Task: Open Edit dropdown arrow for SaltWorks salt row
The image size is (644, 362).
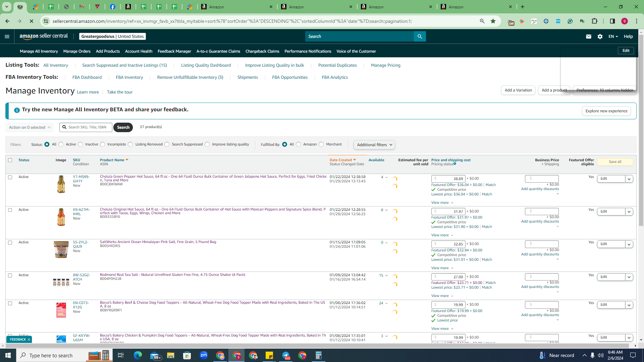Action: [x=629, y=244]
